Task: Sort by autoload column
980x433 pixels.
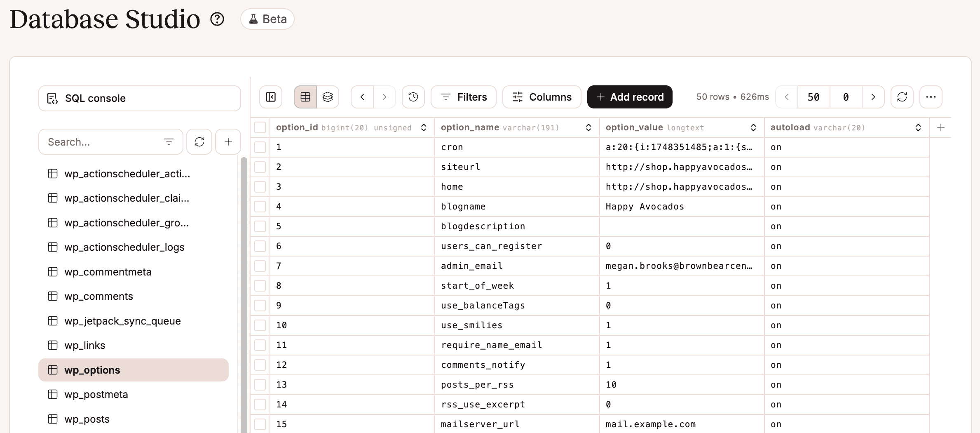Action: pyautogui.click(x=918, y=127)
